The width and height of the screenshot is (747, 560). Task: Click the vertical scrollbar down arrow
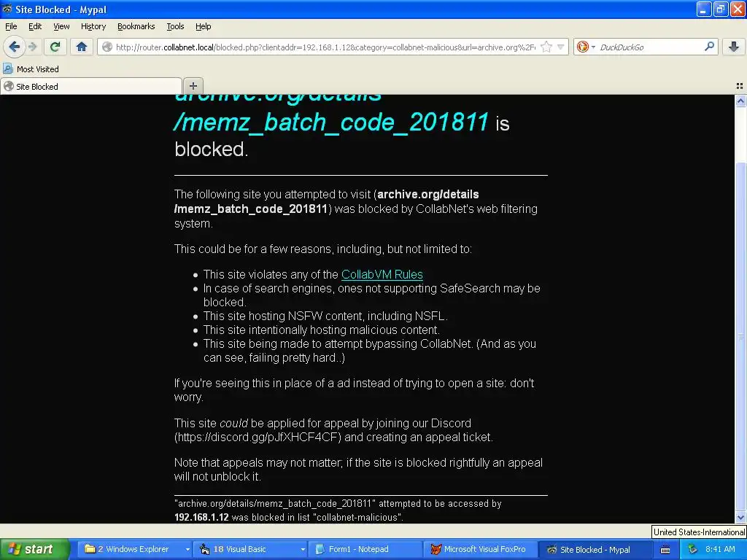[x=741, y=517]
